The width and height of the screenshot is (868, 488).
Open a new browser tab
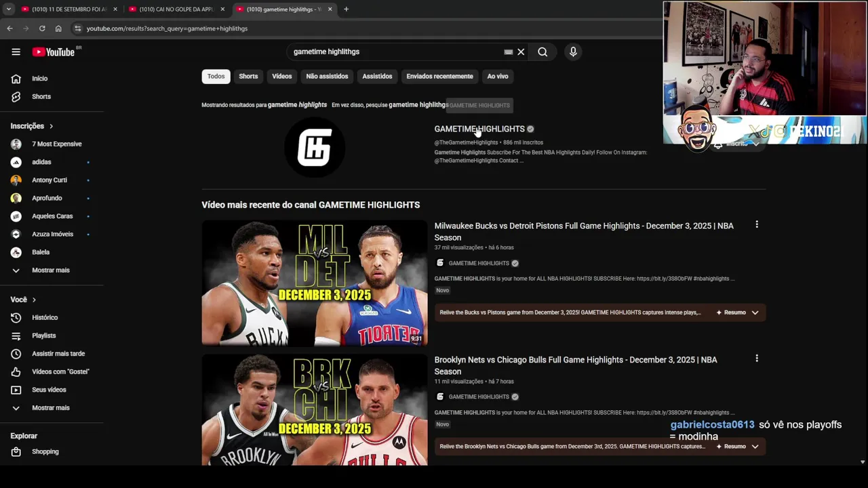[346, 9]
